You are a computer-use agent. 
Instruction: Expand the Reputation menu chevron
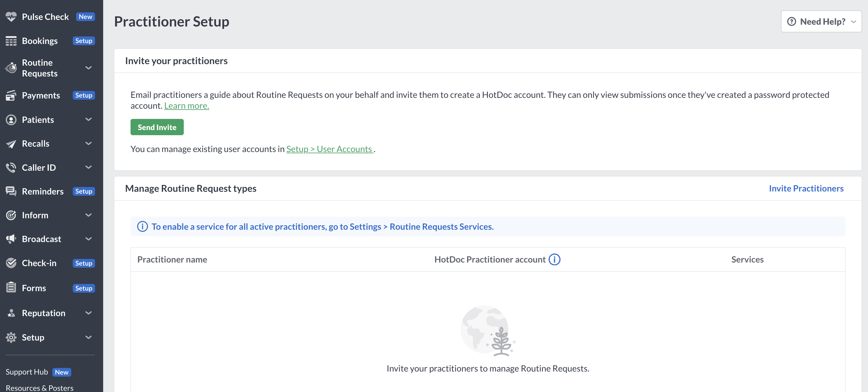[x=89, y=313]
